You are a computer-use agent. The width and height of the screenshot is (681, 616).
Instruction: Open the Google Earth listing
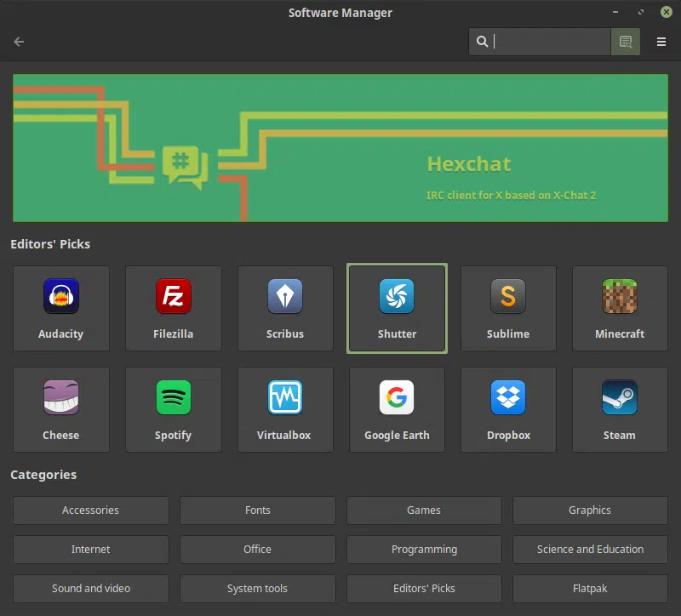pos(397,409)
